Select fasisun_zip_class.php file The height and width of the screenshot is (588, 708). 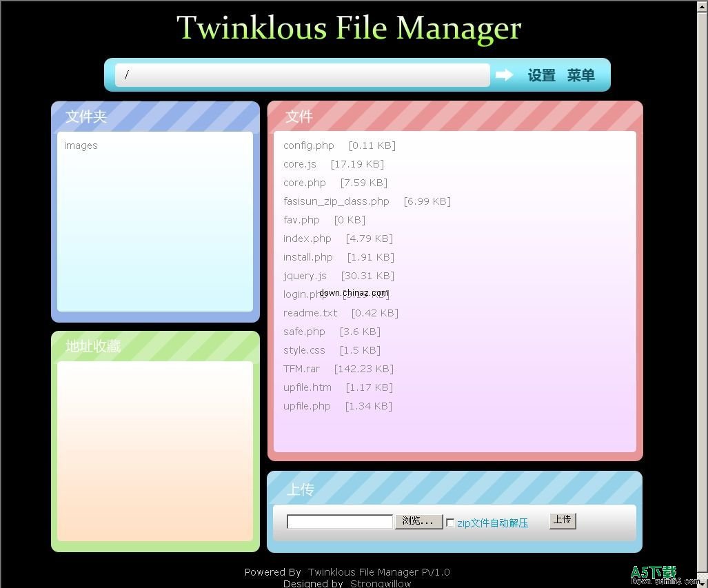[x=336, y=201]
